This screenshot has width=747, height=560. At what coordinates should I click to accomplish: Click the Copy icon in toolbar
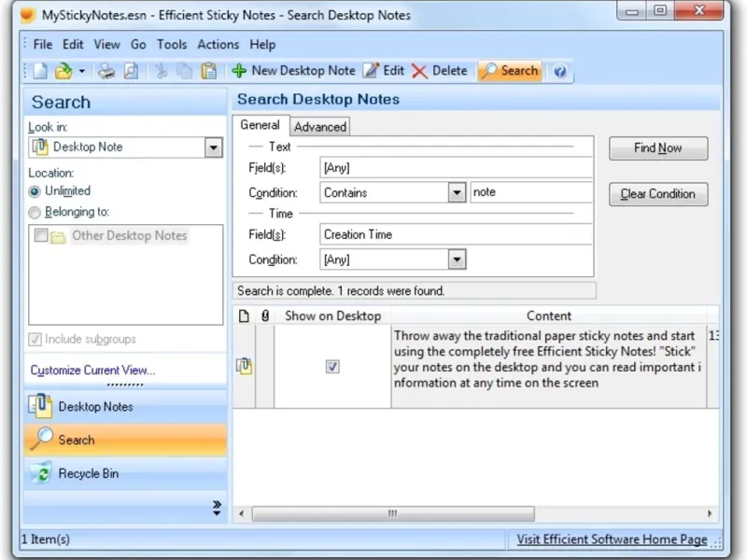pos(184,71)
